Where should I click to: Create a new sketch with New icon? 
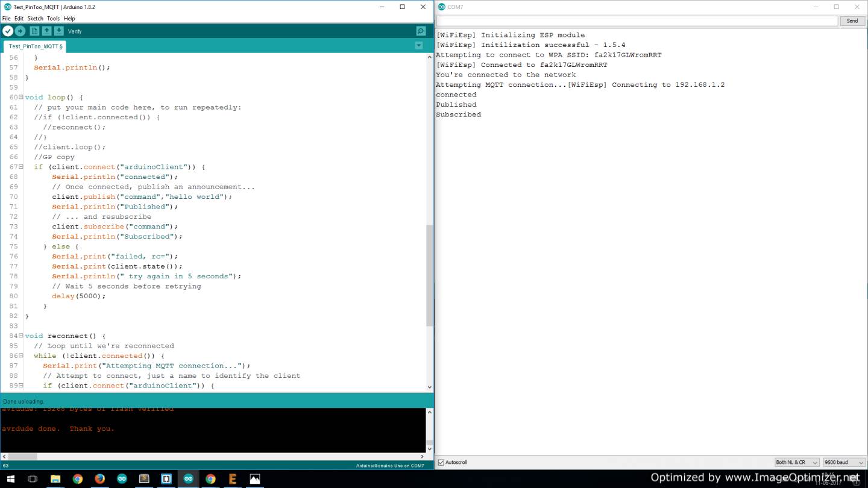[x=34, y=31]
